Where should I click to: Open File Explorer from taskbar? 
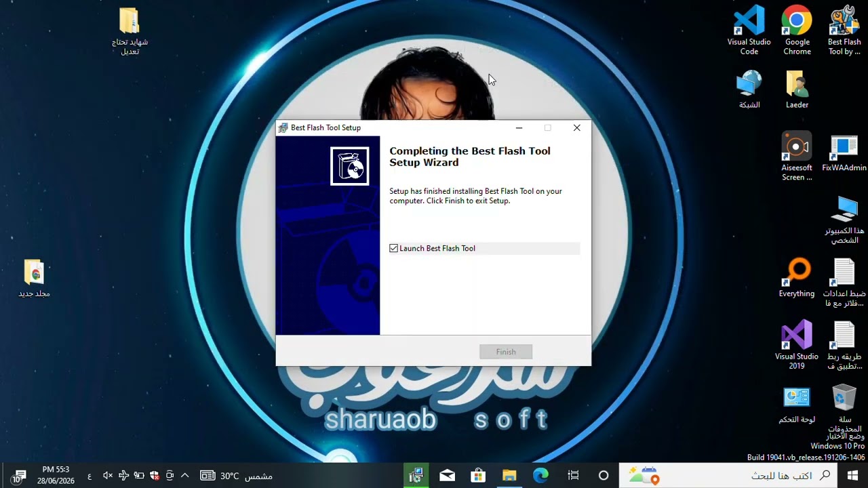(x=509, y=476)
